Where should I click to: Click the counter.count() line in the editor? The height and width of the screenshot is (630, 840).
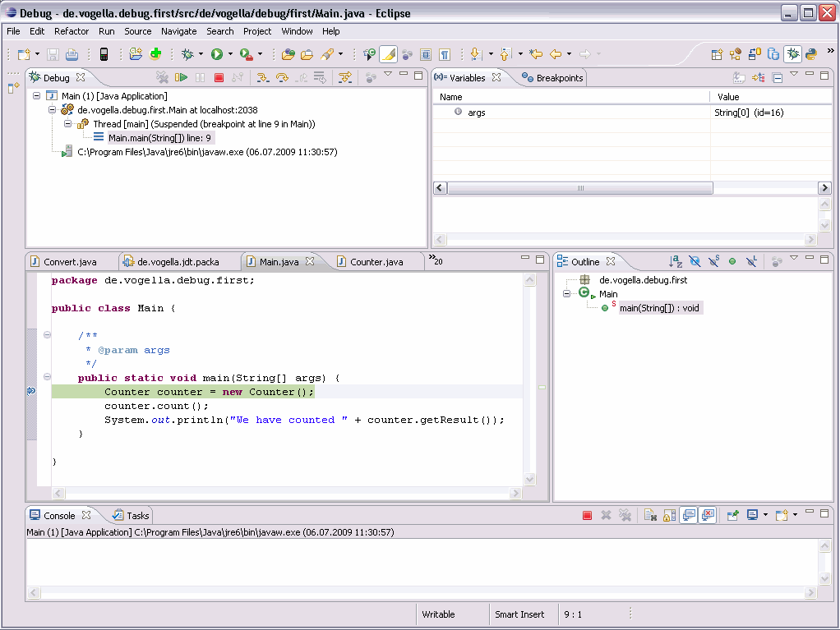tap(156, 406)
